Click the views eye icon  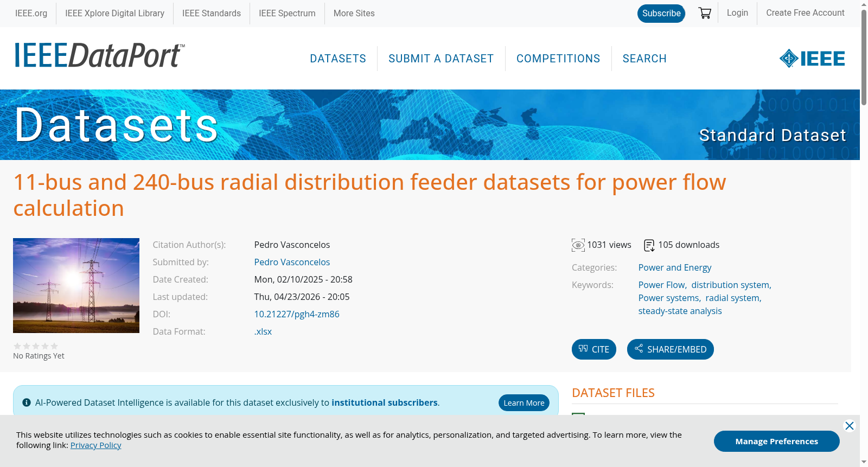[x=578, y=245]
